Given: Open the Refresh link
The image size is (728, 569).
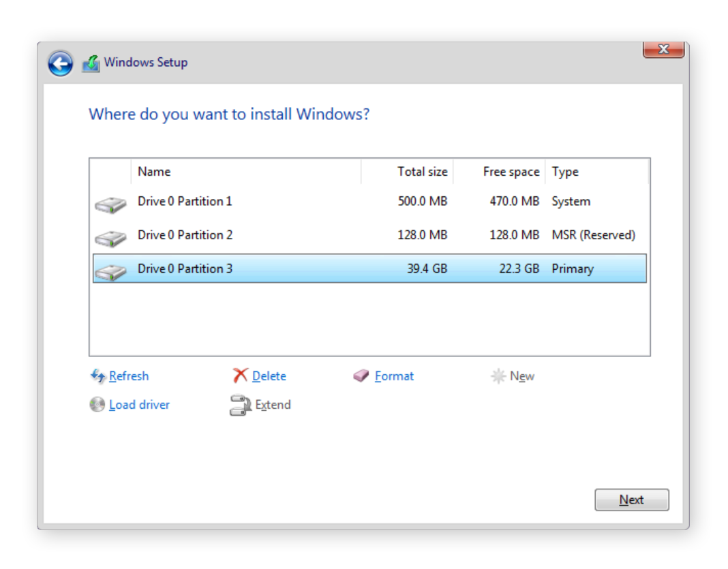Looking at the screenshot, I should pyautogui.click(x=129, y=376).
